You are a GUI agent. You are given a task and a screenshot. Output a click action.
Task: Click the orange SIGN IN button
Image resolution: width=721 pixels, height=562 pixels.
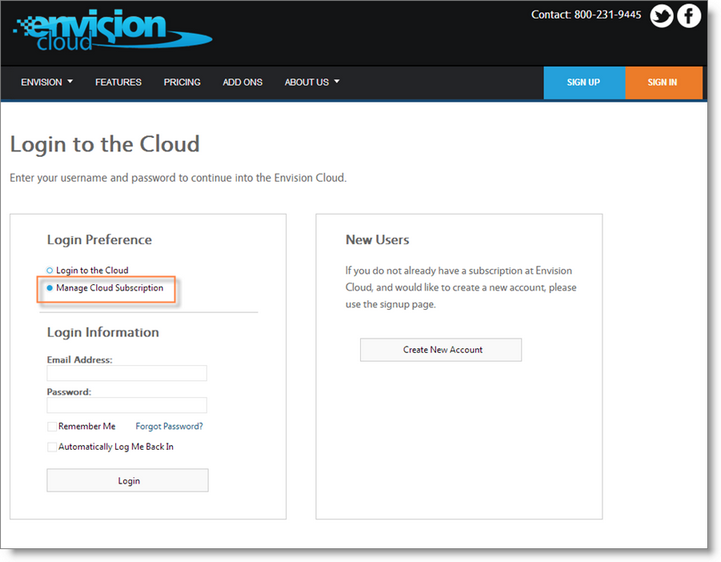(663, 83)
